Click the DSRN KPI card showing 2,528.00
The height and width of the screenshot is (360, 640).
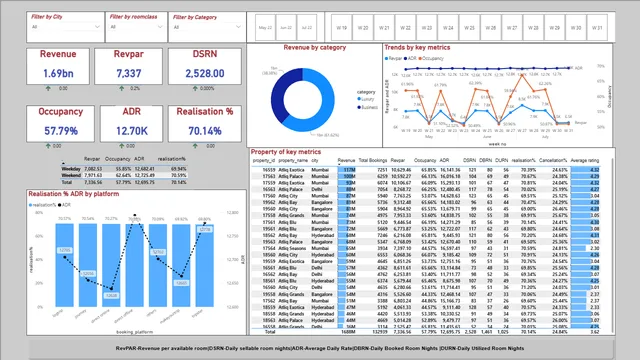pyautogui.click(x=205, y=66)
